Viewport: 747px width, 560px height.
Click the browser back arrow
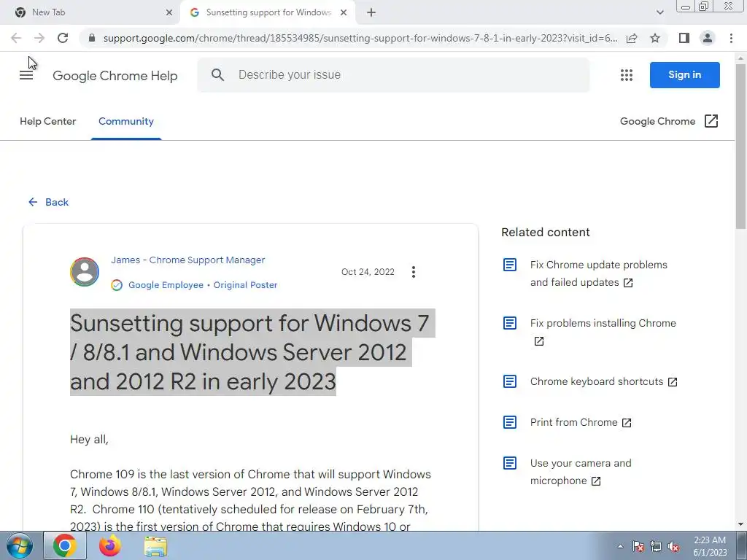click(x=16, y=38)
